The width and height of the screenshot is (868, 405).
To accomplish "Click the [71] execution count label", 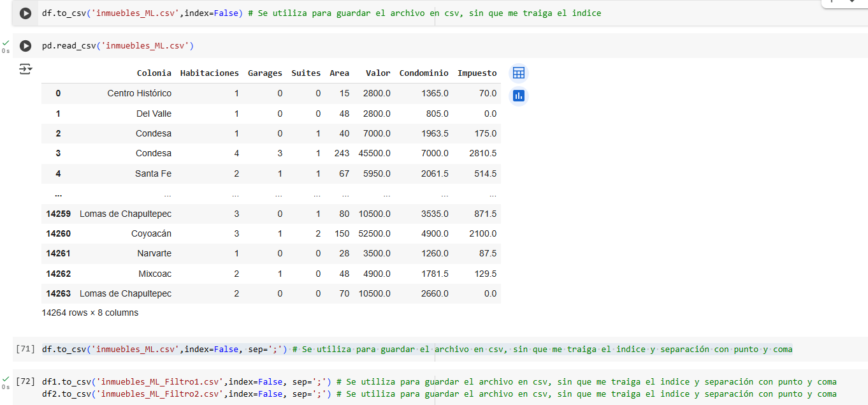I will tap(25, 349).
